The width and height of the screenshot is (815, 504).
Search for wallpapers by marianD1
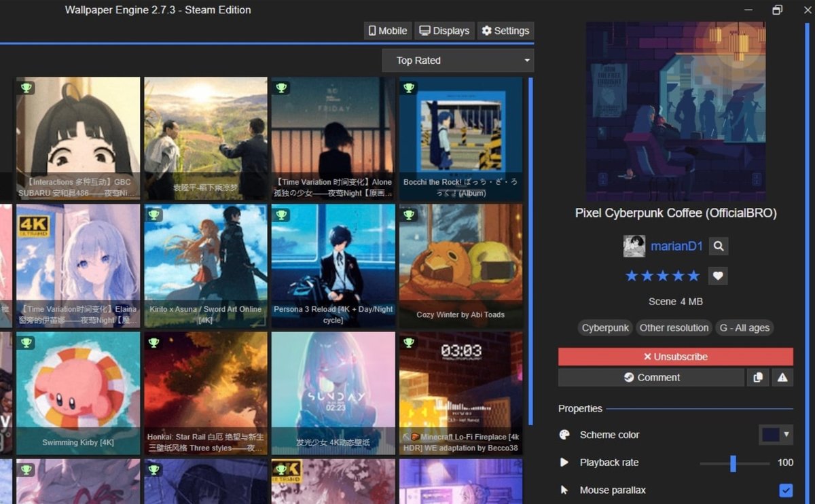click(719, 246)
